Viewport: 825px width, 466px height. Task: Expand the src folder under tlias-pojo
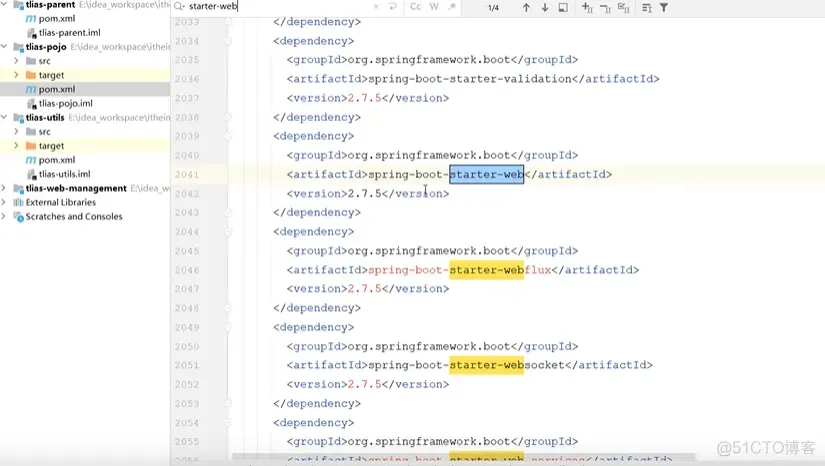point(16,61)
